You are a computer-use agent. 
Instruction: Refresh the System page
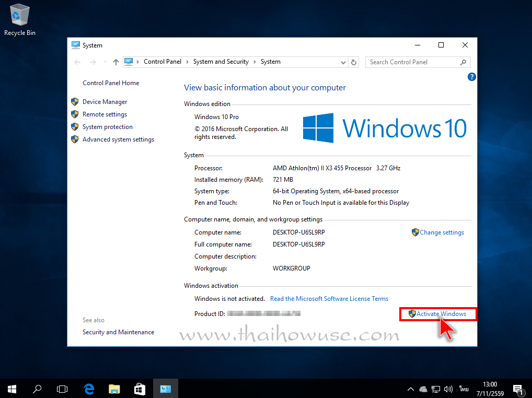pos(354,62)
